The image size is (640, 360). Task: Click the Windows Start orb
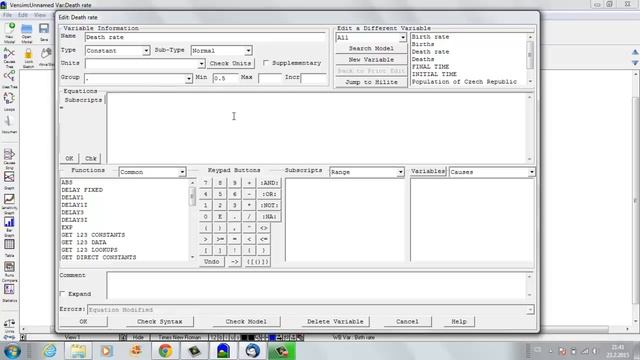point(12,351)
